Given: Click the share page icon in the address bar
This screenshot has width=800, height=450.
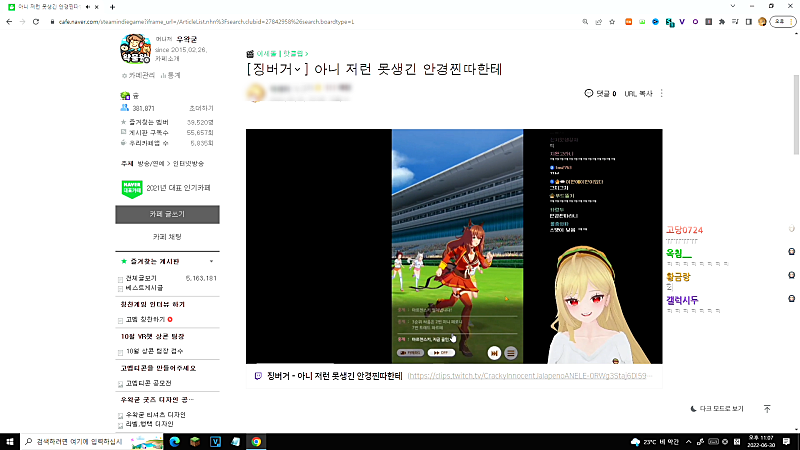Looking at the screenshot, I should click(598, 22).
